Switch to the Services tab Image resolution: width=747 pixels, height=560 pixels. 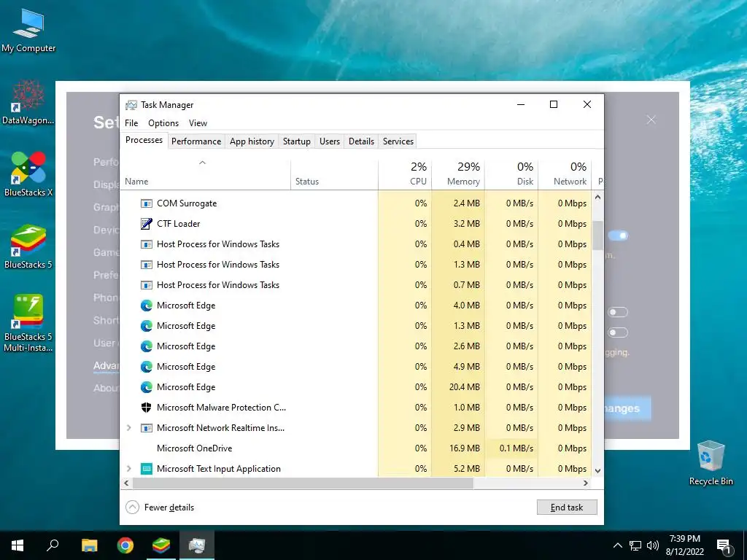click(x=398, y=141)
